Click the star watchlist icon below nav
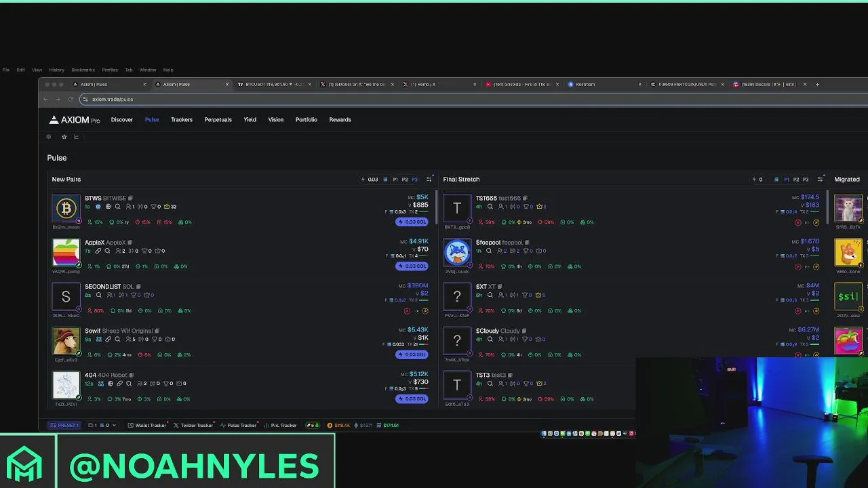 (x=64, y=137)
